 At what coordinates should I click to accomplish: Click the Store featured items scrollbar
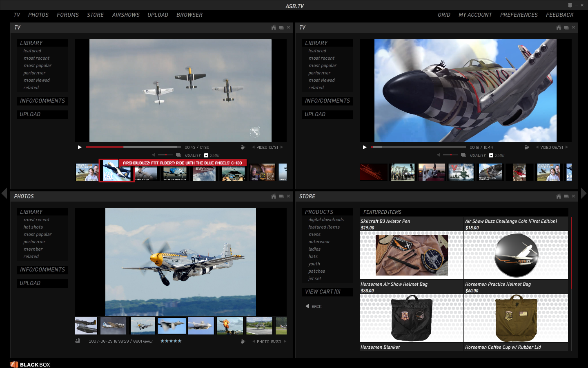[571, 284]
